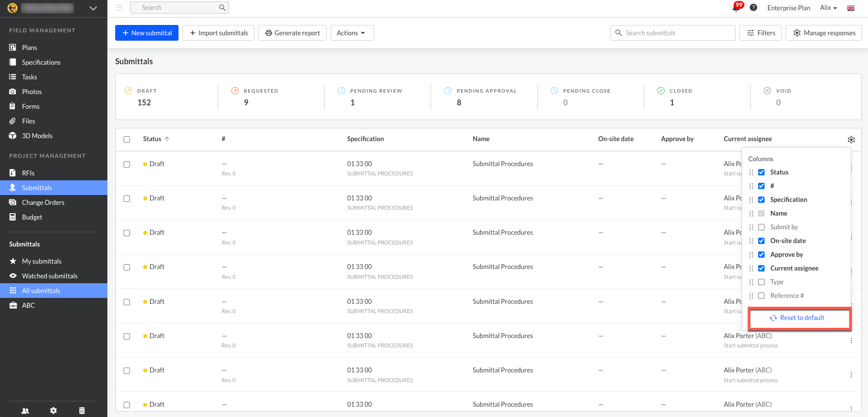Click Manage responses button
868x417 pixels.
coord(824,33)
